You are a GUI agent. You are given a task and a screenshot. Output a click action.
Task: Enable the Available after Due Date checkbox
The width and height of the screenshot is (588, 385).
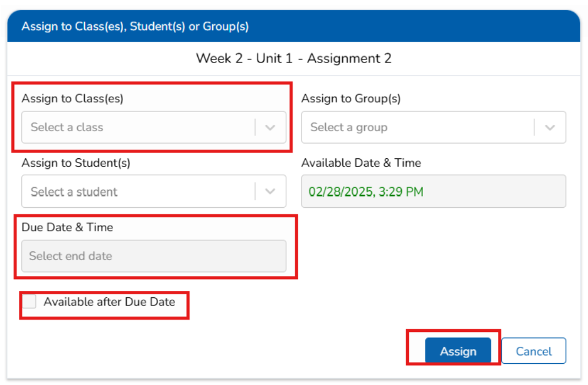point(29,302)
